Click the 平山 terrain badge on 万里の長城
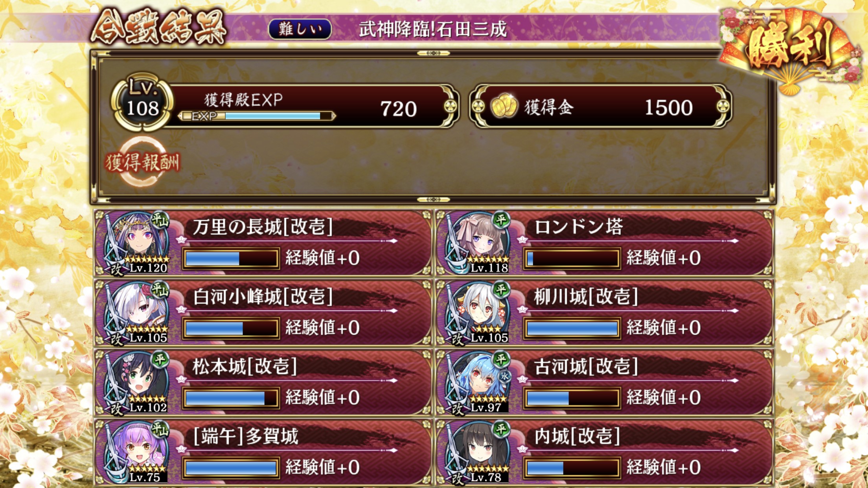The height and width of the screenshot is (488, 868). point(160,221)
